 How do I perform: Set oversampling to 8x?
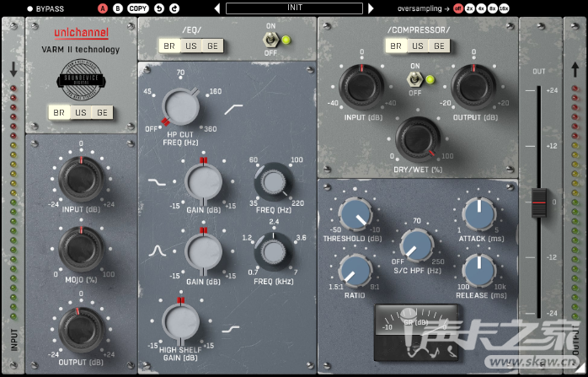[493, 8]
